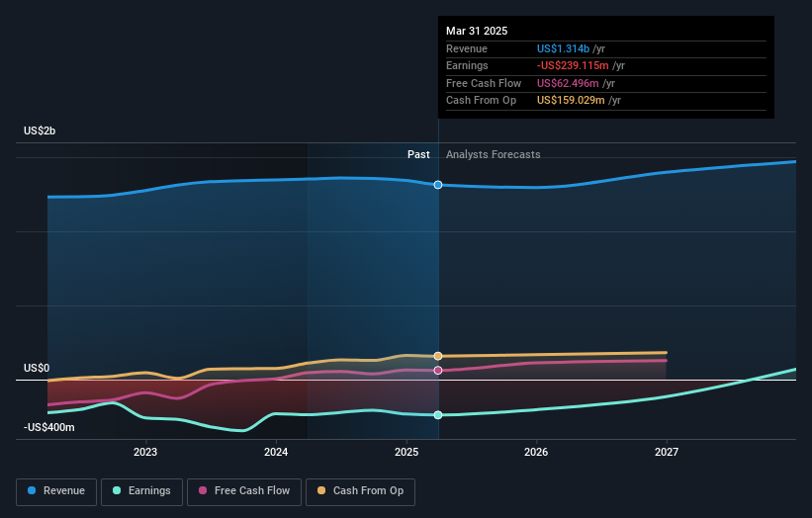Viewport: 812px width, 518px height.
Task: Click the Mar 31 2025 tooltip date
Action: (x=477, y=31)
